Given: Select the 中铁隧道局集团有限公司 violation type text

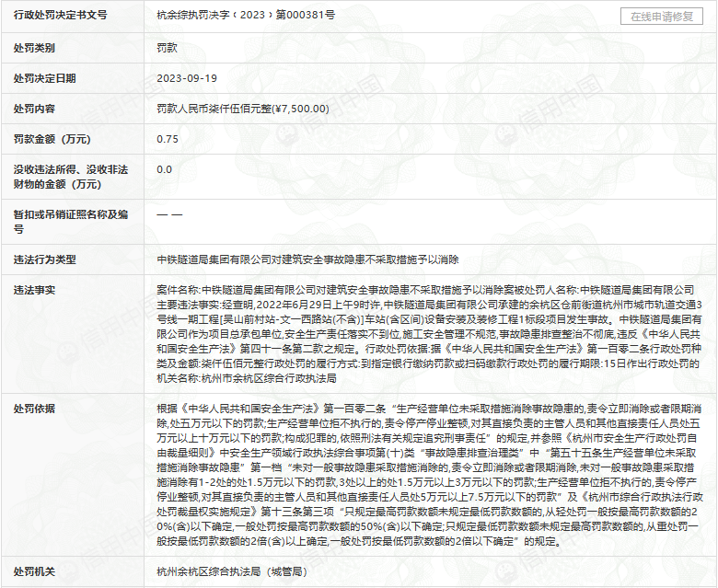Looking at the screenshot, I should point(307,259).
